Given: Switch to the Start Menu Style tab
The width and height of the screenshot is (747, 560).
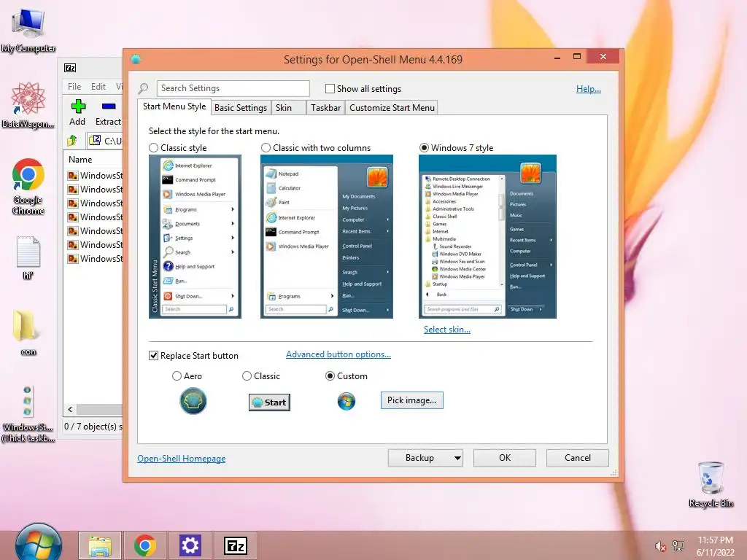Looking at the screenshot, I should click(174, 106).
